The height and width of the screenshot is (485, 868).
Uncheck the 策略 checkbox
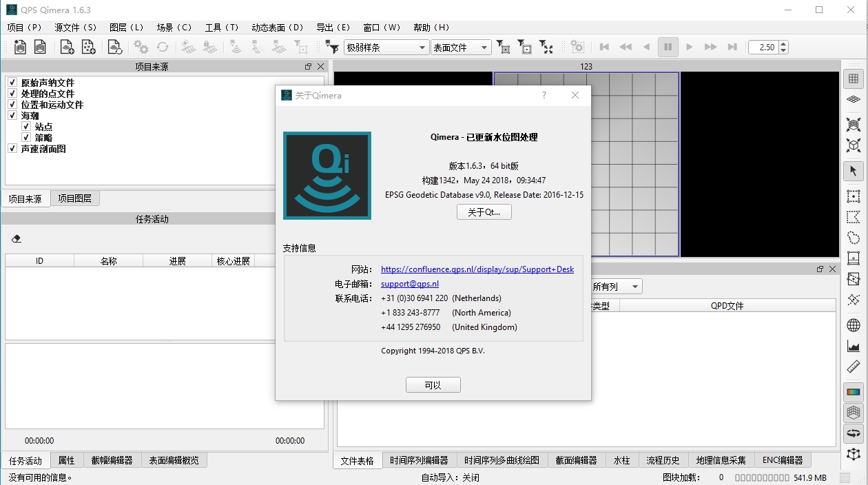coord(26,138)
